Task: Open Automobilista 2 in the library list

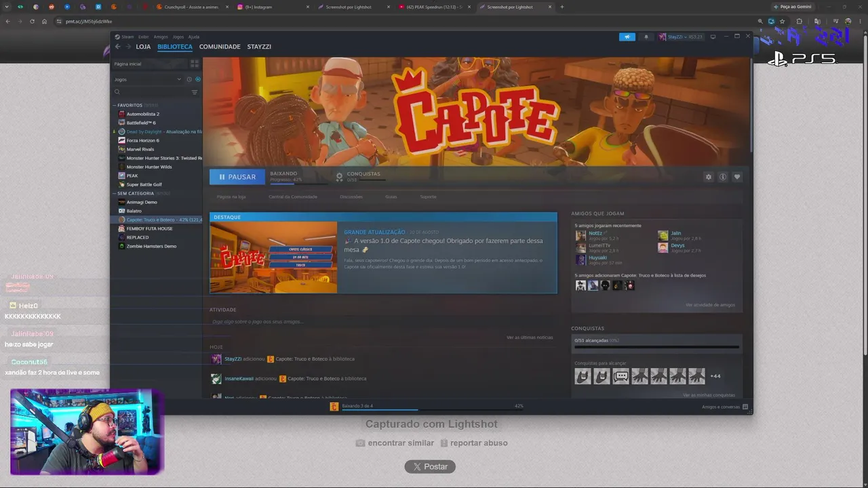Action: pos(143,114)
